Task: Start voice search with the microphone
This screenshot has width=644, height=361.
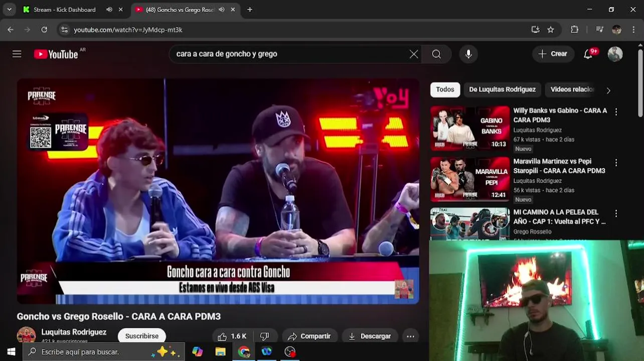Action: [468, 54]
